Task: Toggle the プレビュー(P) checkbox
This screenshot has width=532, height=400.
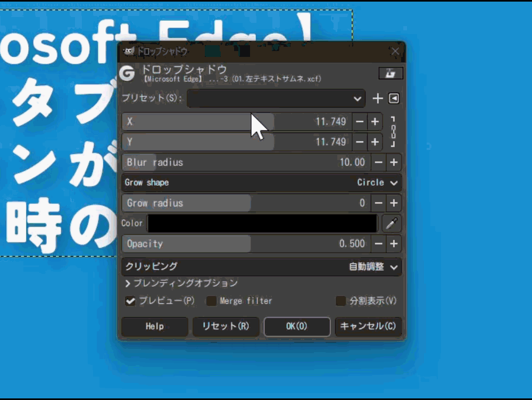Action: (130, 301)
